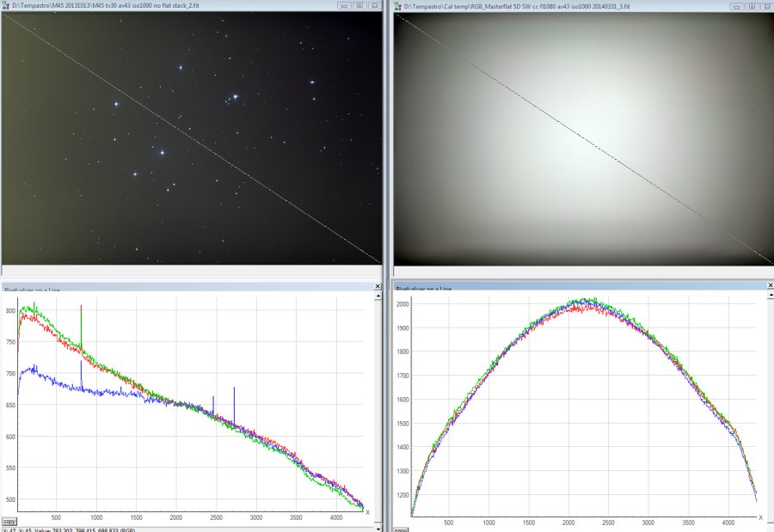Close the RGB_Masterflat image window
The image size is (774, 532).
coord(766,6)
